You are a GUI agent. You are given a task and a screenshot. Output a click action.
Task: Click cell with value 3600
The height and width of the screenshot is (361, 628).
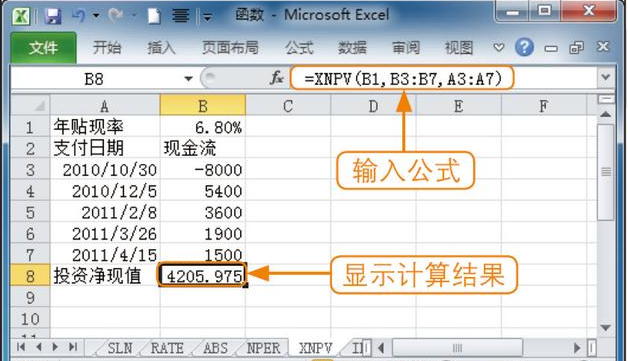pyautogui.click(x=203, y=212)
